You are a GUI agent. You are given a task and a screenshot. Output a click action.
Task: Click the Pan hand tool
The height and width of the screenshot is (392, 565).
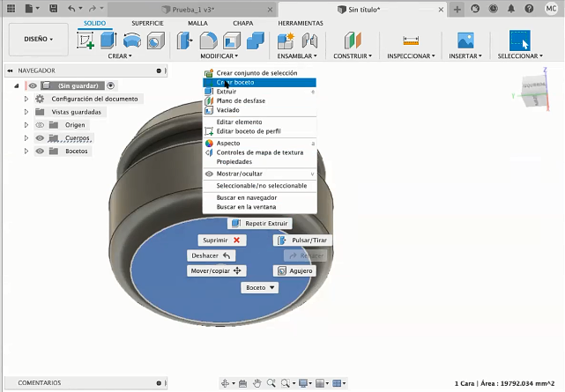point(256,383)
